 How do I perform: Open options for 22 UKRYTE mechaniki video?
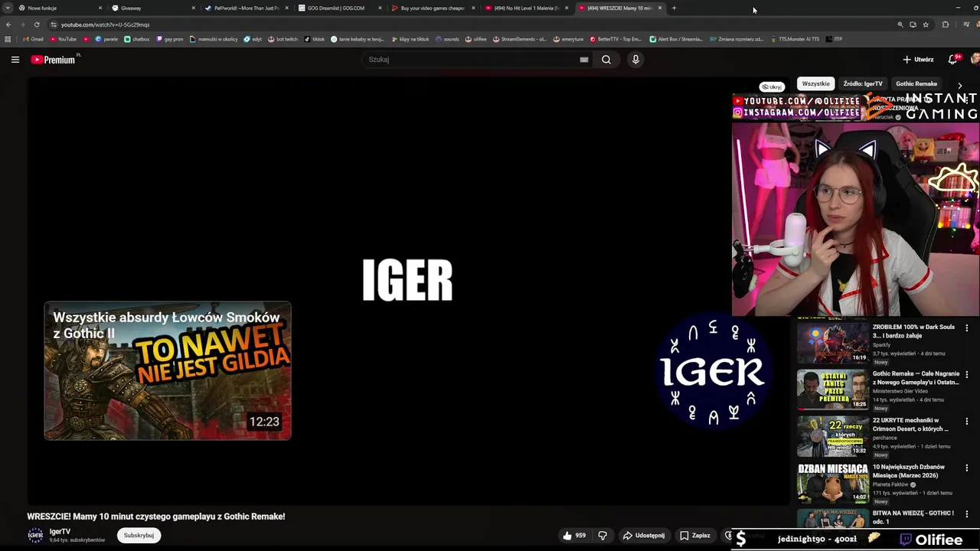click(x=966, y=421)
